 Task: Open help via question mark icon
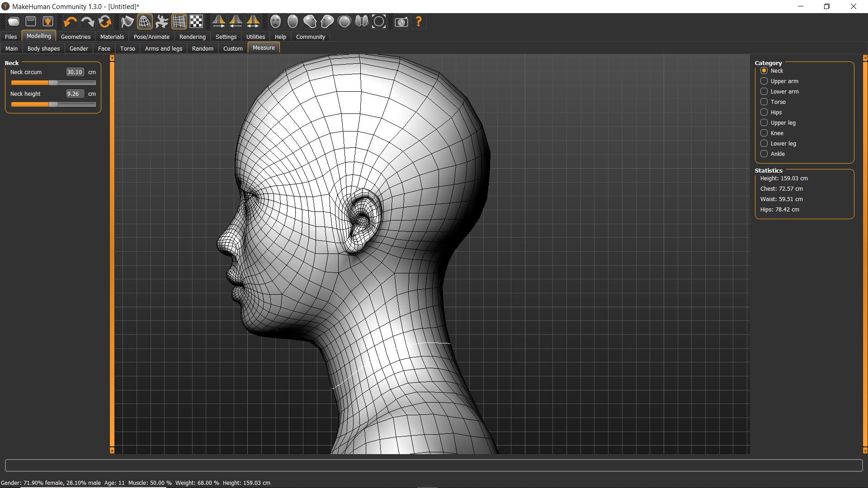tap(419, 22)
